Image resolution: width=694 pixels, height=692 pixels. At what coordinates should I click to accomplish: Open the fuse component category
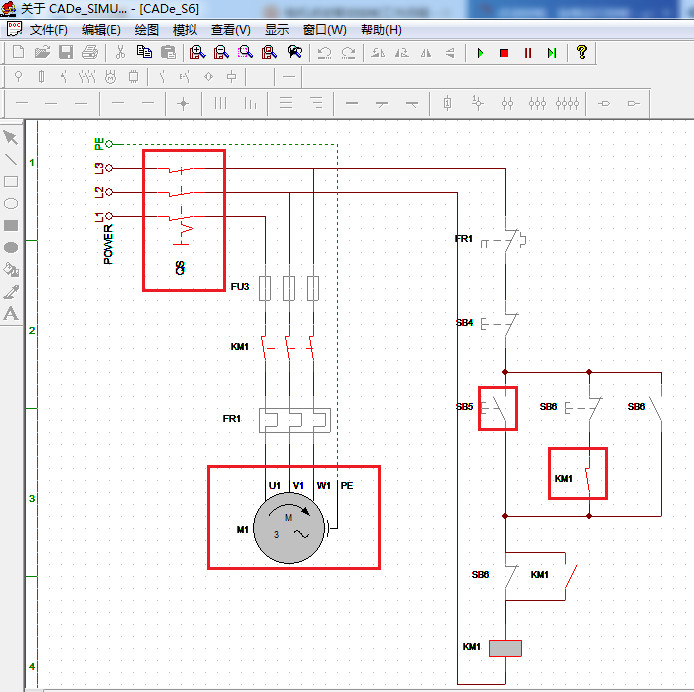[41, 77]
